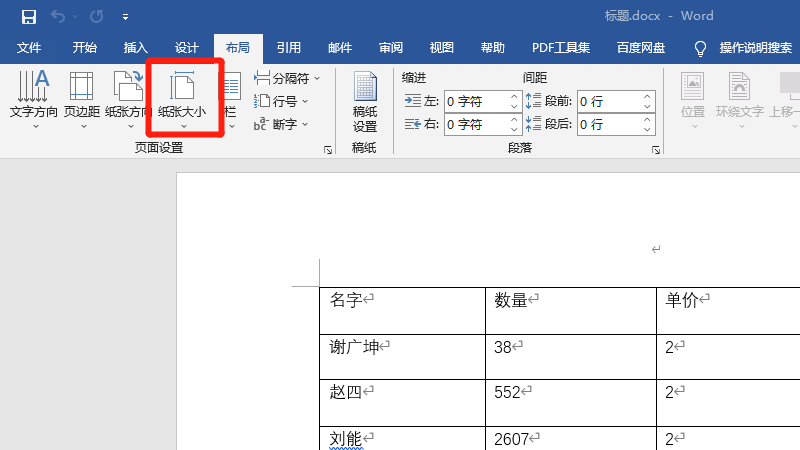Open 页边距 margins tool
Viewport: 800px width, 450px height.
tap(82, 100)
